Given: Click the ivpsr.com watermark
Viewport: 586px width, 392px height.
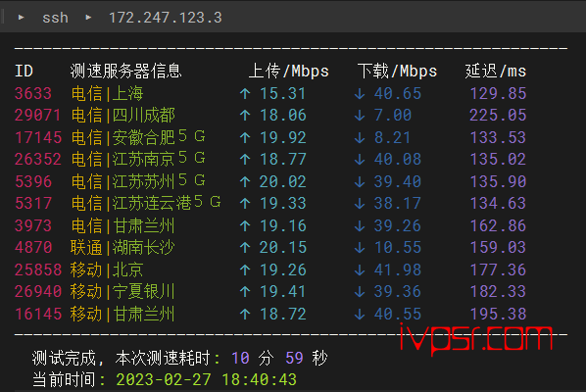Looking at the screenshot, I should (475, 338).
